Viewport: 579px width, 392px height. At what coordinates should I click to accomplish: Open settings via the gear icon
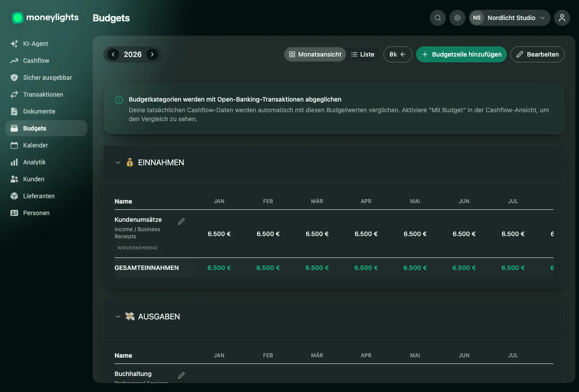457,18
